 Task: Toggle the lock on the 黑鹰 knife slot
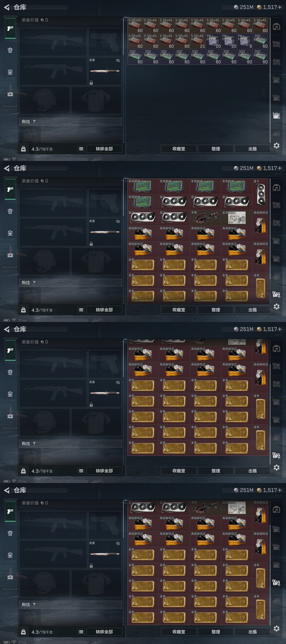coord(91,83)
